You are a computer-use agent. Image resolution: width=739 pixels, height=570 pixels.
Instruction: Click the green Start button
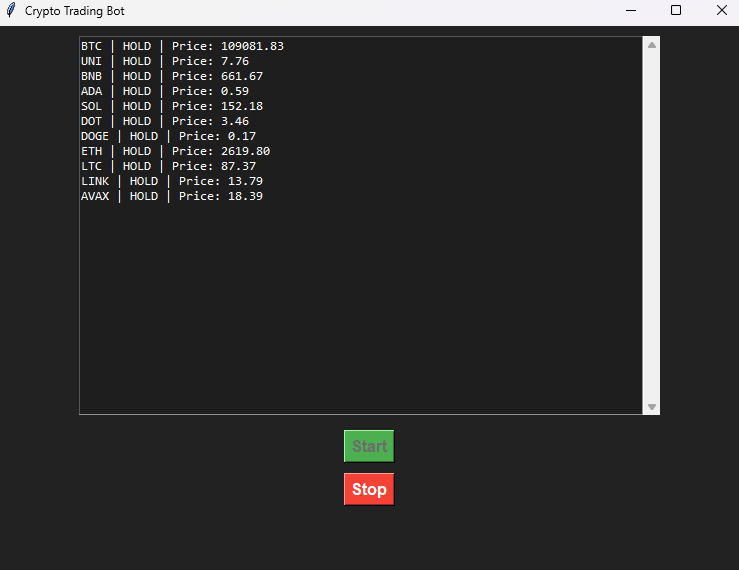[x=369, y=446]
